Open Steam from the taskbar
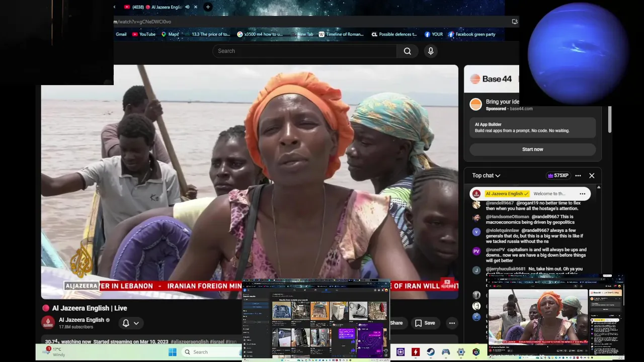Viewport: 644px width, 362px height. (431, 352)
